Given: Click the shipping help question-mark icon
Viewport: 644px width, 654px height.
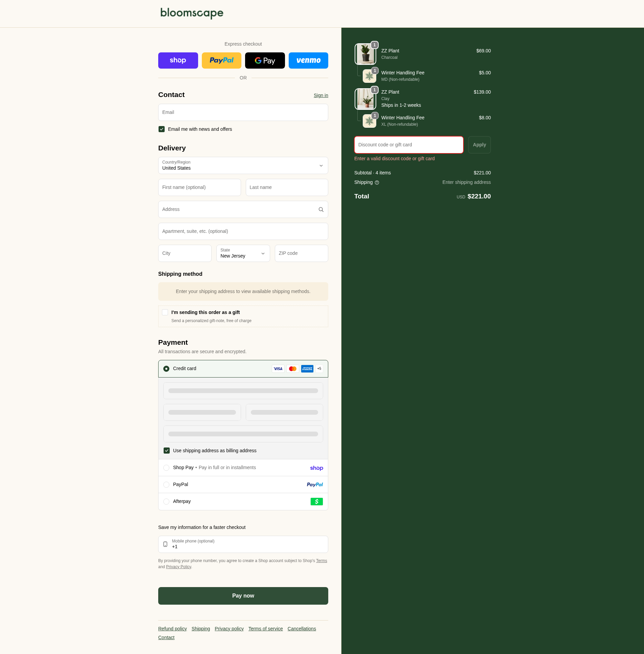Looking at the screenshot, I should pyautogui.click(x=377, y=183).
